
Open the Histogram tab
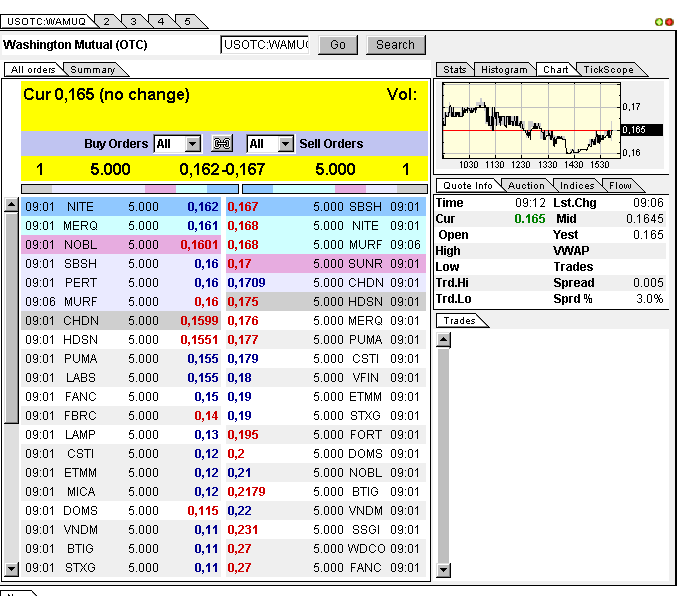point(504,69)
